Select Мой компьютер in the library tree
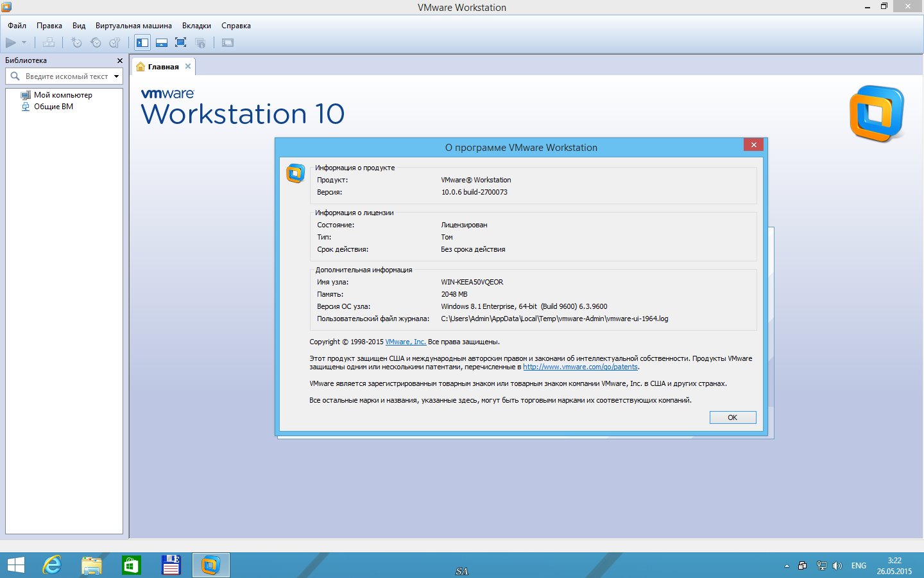The height and width of the screenshot is (578, 924). click(63, 95)
